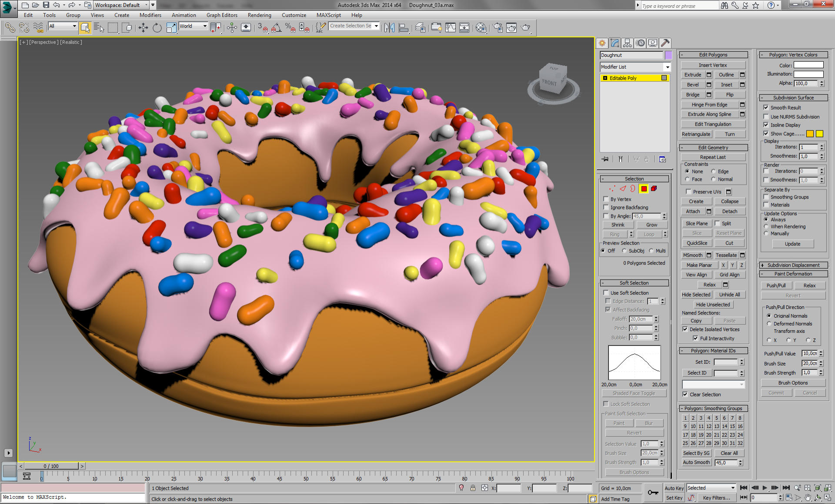Click the Pin Stack icon
This screenshot has height=504, width=835.
(605, 159)
